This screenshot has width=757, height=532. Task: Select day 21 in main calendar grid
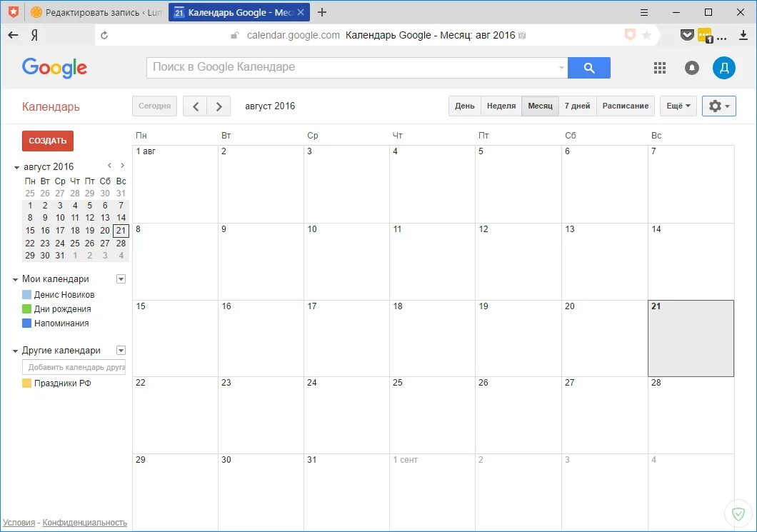click(x=691, y=338)
